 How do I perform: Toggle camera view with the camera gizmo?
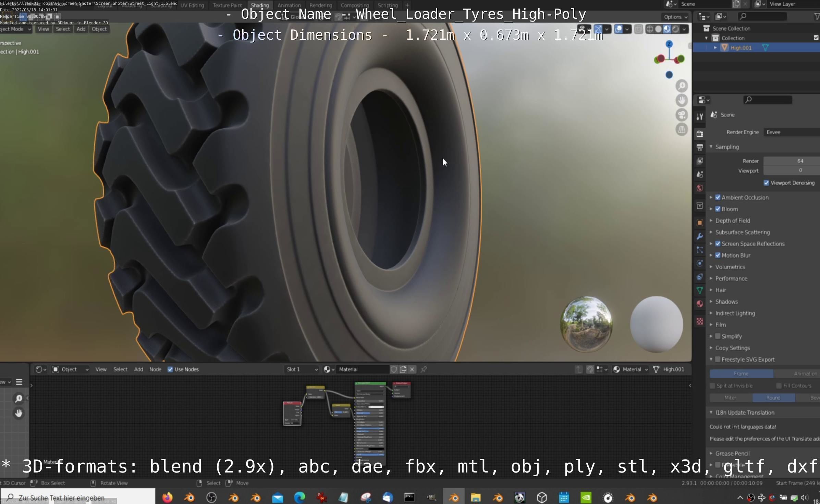point(682,115)
